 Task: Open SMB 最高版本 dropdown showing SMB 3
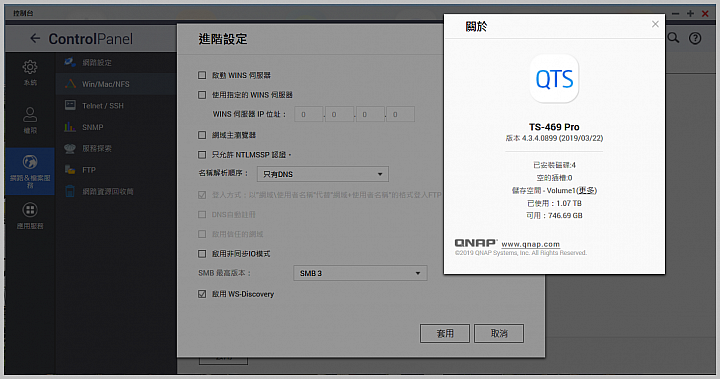click(x=360, y=273)
